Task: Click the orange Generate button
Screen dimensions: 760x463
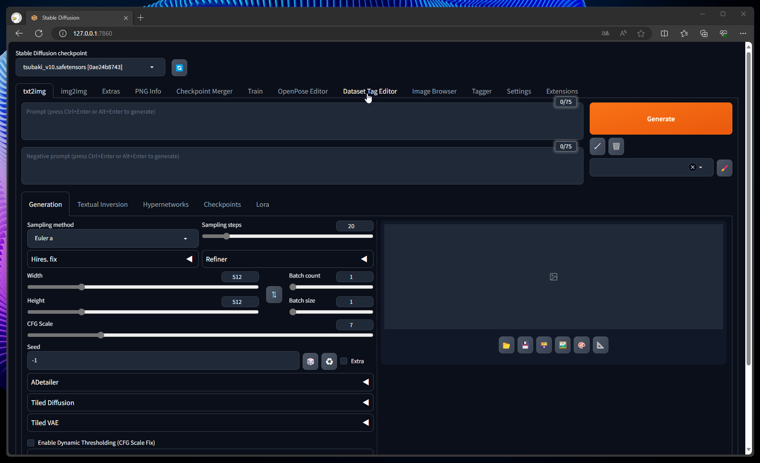Action: pos(660,119)
